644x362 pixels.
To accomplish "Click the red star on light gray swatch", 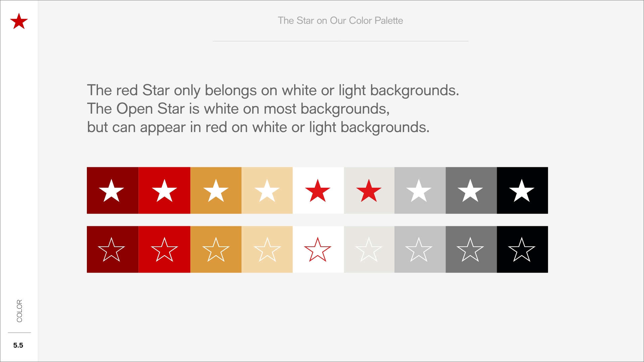I will (369, 191).
